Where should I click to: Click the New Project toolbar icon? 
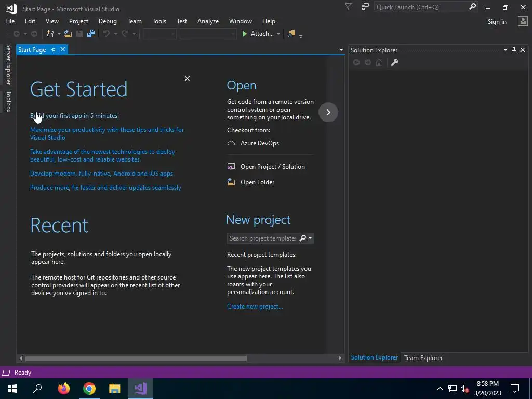click(50, 34)
